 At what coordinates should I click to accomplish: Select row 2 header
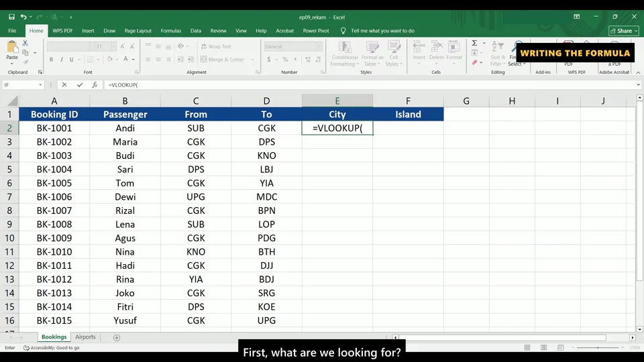click(9, 128)
